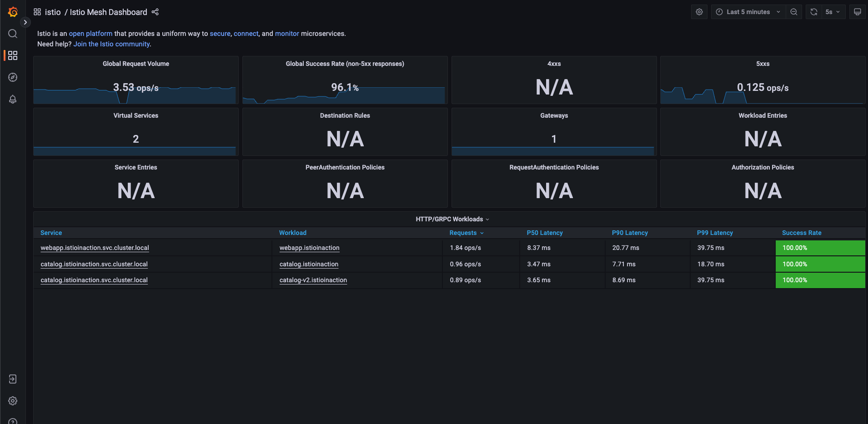Sort by the Success Rate column
The height and width of the screenshot is (424, 868).
(x=802, y=233)
